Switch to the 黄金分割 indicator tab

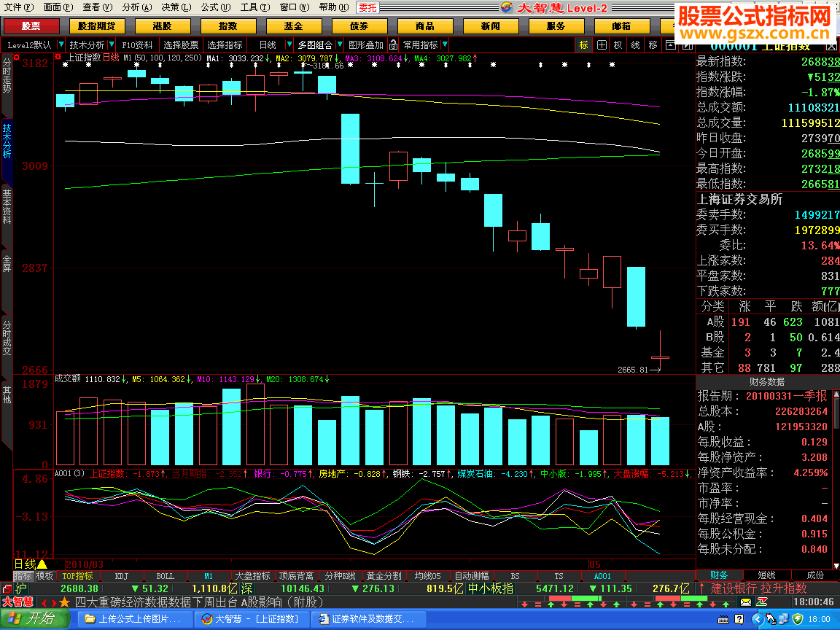pyautogui.click(x=384, y=576)
